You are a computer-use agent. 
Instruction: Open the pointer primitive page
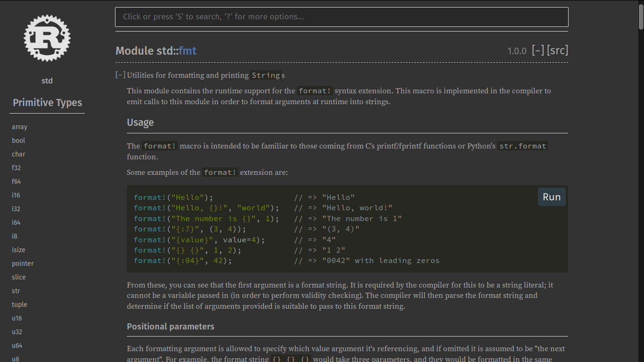point(23,263)
